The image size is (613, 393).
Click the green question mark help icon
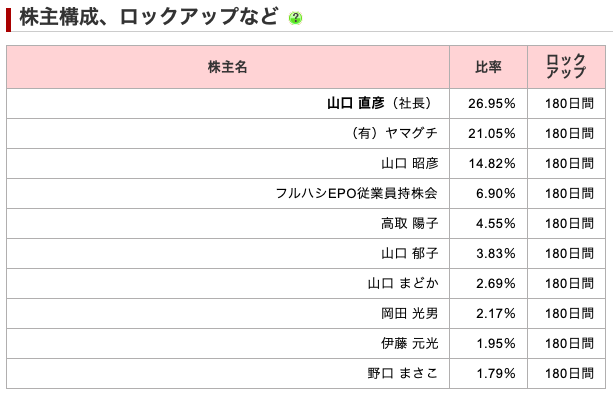point(295,18)
